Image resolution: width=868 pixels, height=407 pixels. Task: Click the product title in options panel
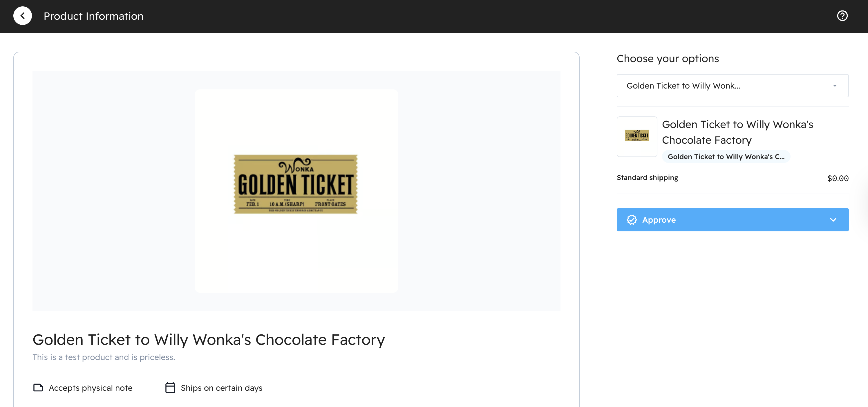point(737,132)
